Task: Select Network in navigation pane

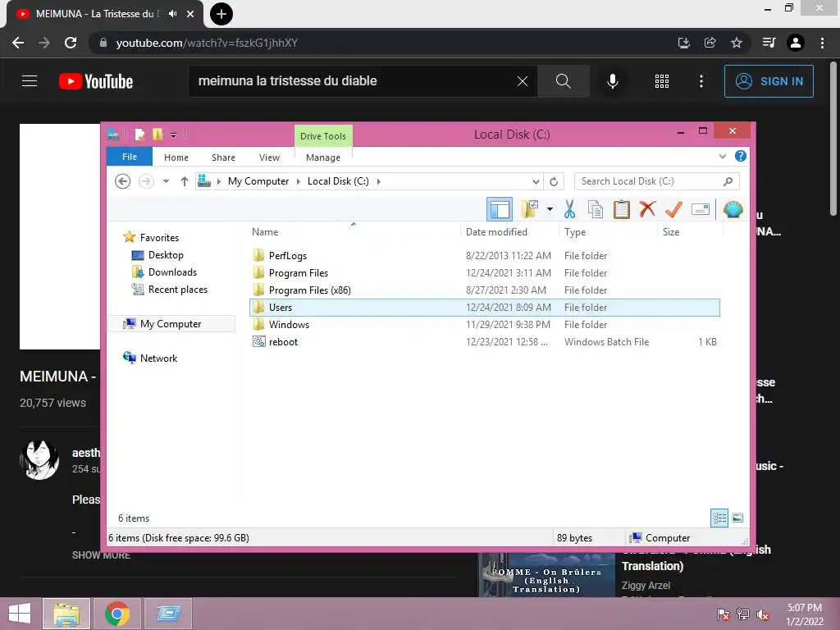Action: click(158, 358)
